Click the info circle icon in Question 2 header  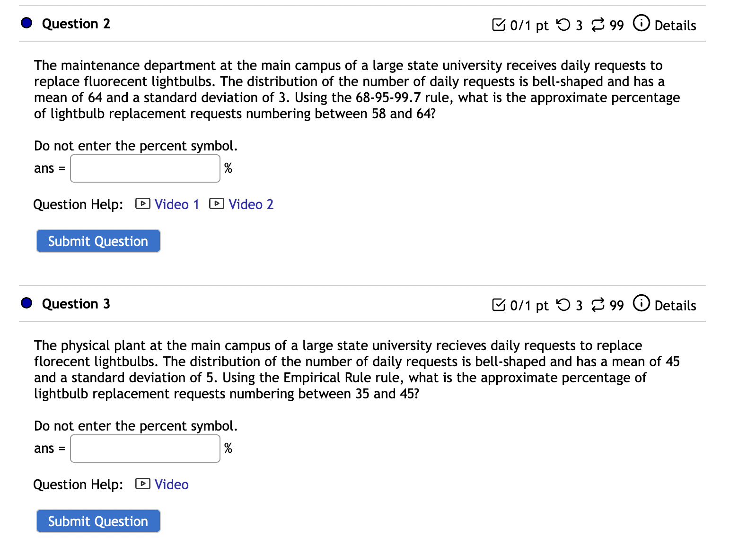[x=641, y=23]
